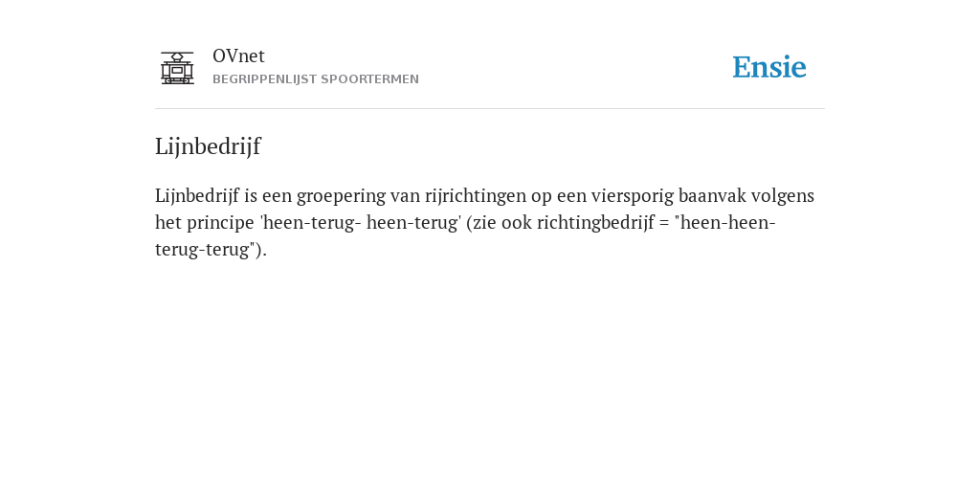Click the Lijnbedrijf page heading

(208, 146)
